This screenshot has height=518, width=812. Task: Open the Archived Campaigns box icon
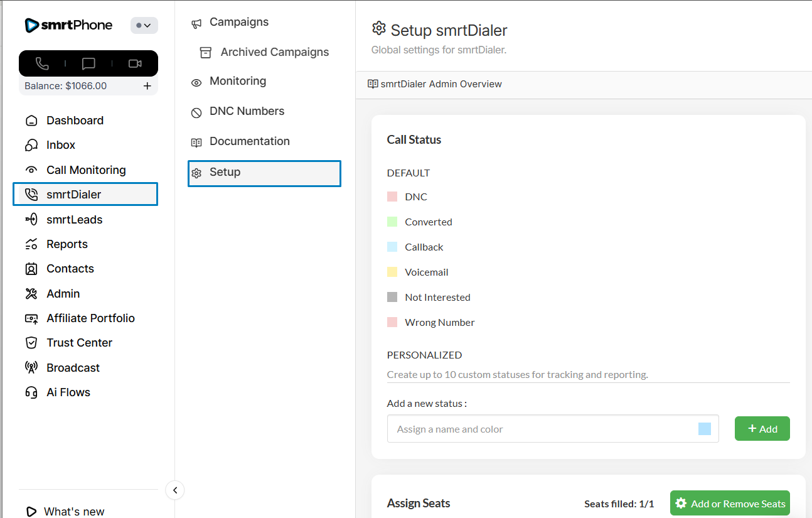(x=205, y=52)
